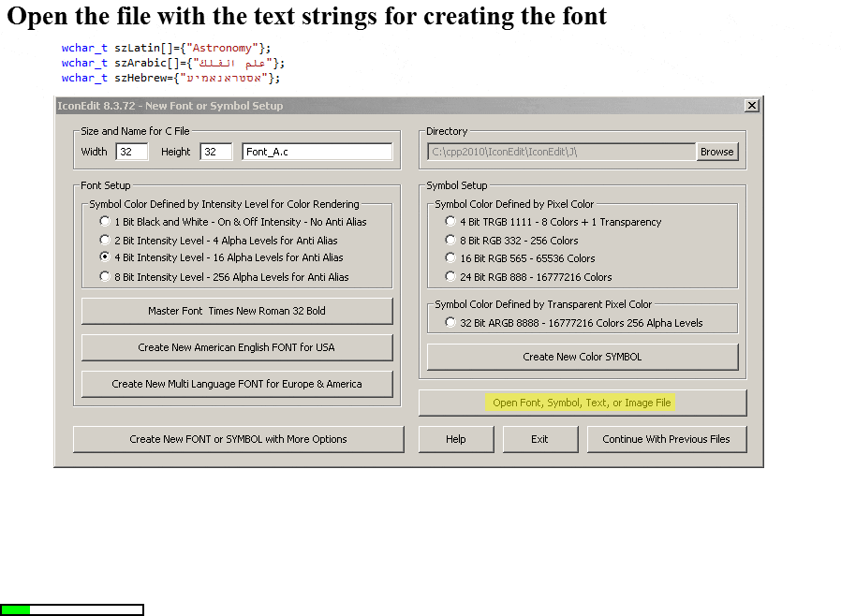The width and height of the screenshot is (841, 616).
Task: Create New FONT or SYMBOL with More Options
Action: click(x=238, y=439)
